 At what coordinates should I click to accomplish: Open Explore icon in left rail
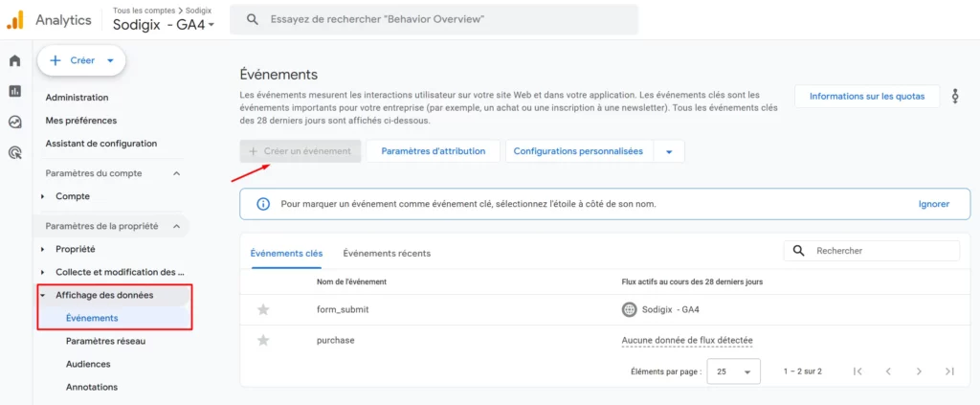[x=15, y=122]
